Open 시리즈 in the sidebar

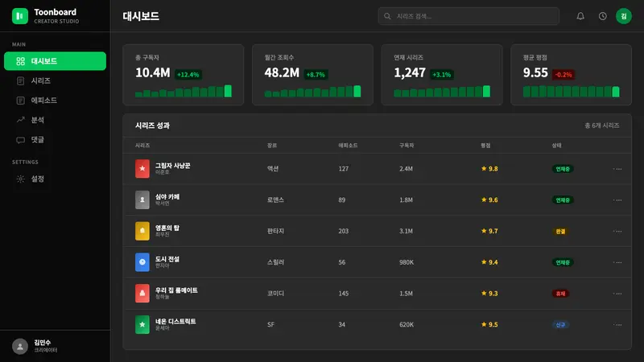click(x=55, y=81)
